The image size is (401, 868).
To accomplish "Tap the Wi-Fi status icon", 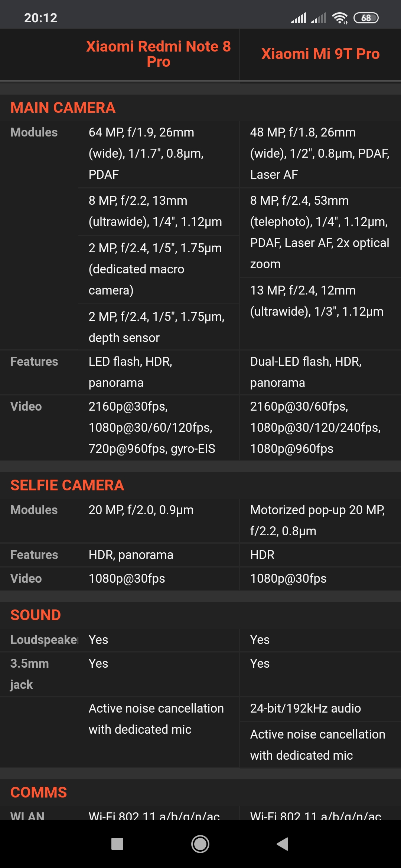I will coord(340,18).
